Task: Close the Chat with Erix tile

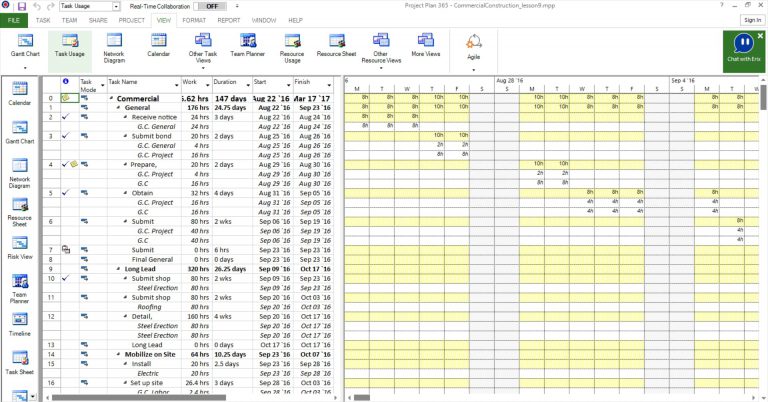Action: pyautogui.click(x=760, y=36)
